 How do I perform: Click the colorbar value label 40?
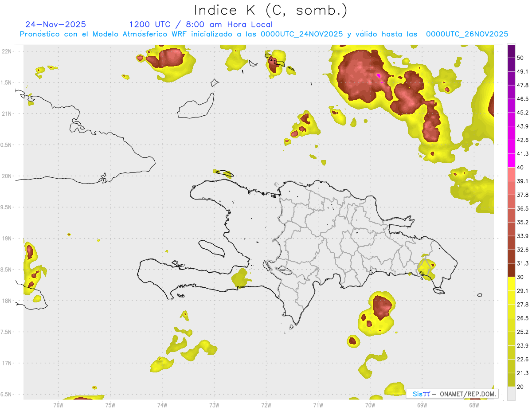(x=521, y=168)
